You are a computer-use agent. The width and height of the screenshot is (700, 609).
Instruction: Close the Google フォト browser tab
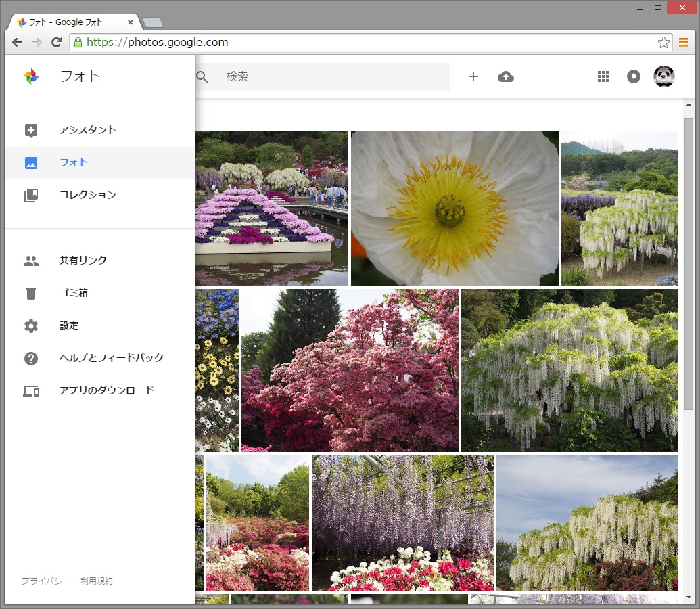pyautogui.click(x=131, y=22)
